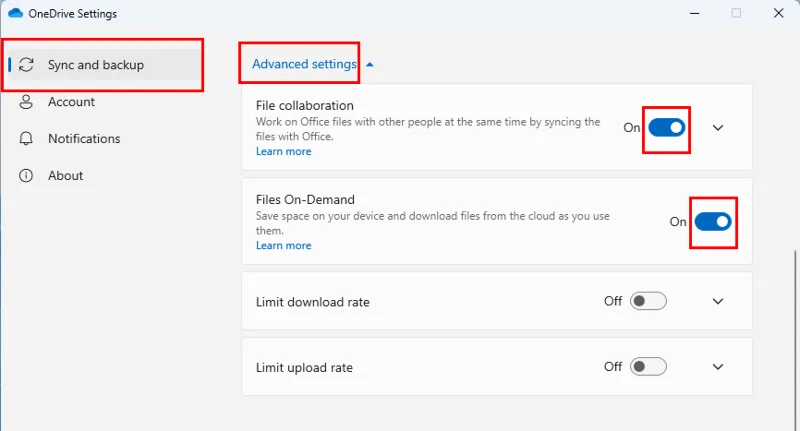Go to the Account section
Screen dimensions: 800x431
point(71,102)
